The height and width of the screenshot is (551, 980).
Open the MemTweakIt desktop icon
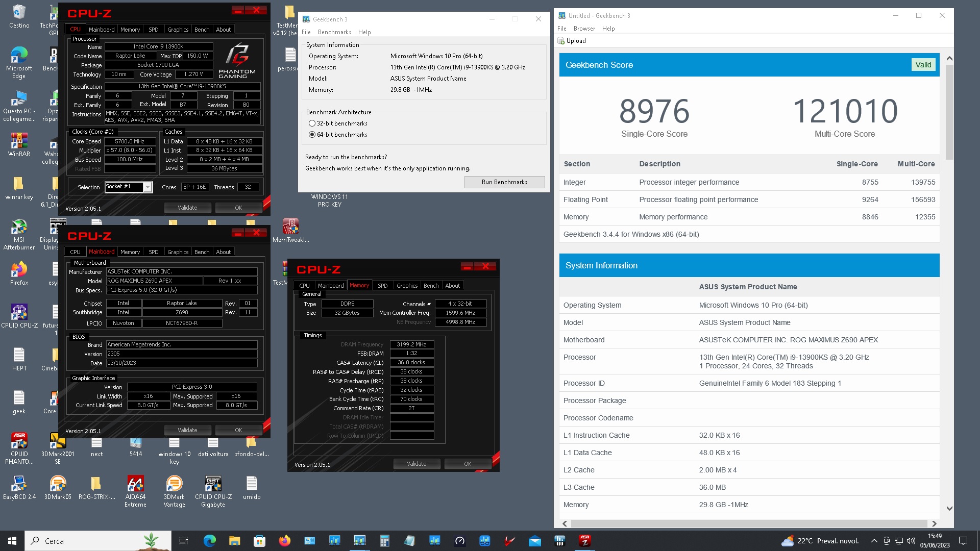[290, 230]
